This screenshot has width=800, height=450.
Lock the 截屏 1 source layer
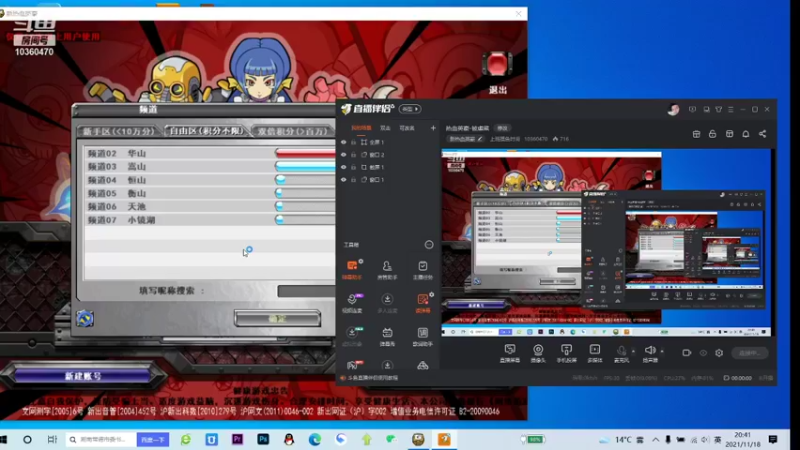[353, 167]
